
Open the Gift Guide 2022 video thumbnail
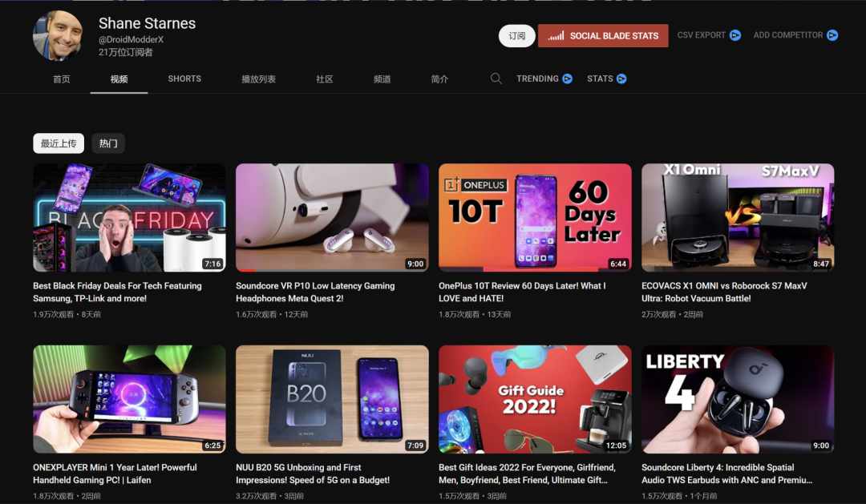tap(535, 399)
